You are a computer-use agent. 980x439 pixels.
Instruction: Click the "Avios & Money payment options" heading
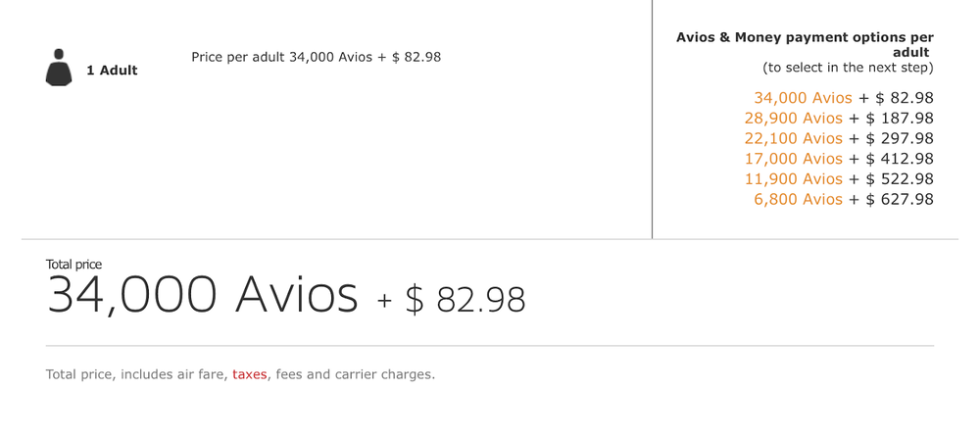[805, 44]
